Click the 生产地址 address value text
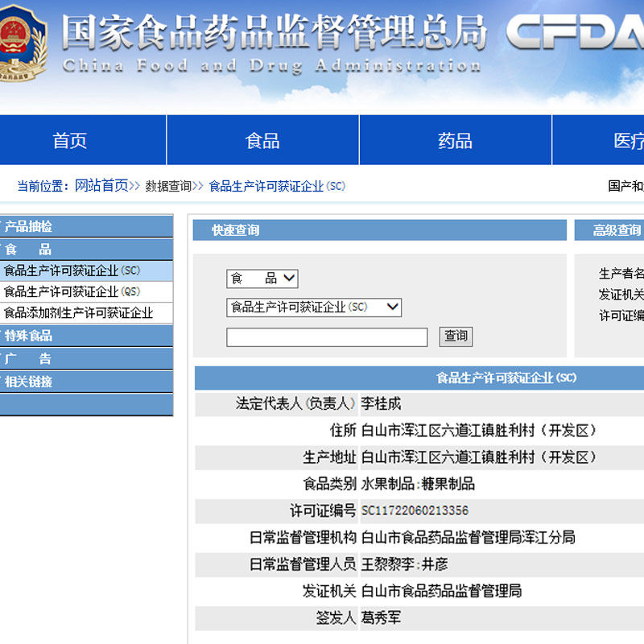The image size is (644, 644). (x=478, y=457)
